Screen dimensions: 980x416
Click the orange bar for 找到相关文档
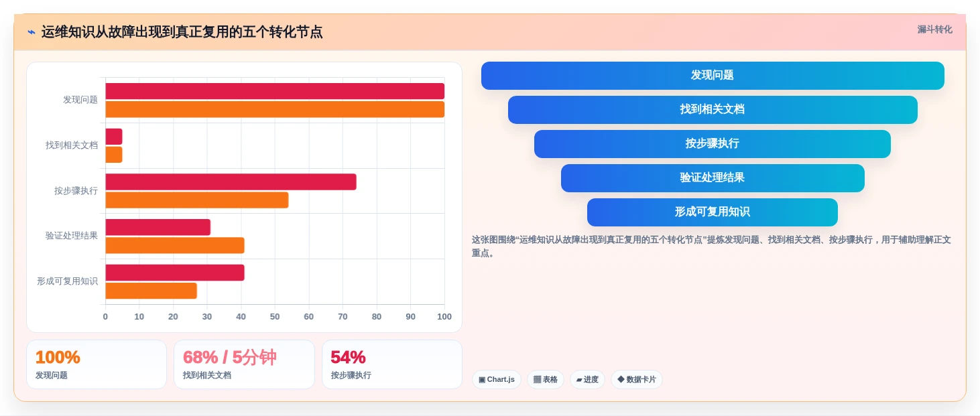pyautogui.click(x=114, y=155)
